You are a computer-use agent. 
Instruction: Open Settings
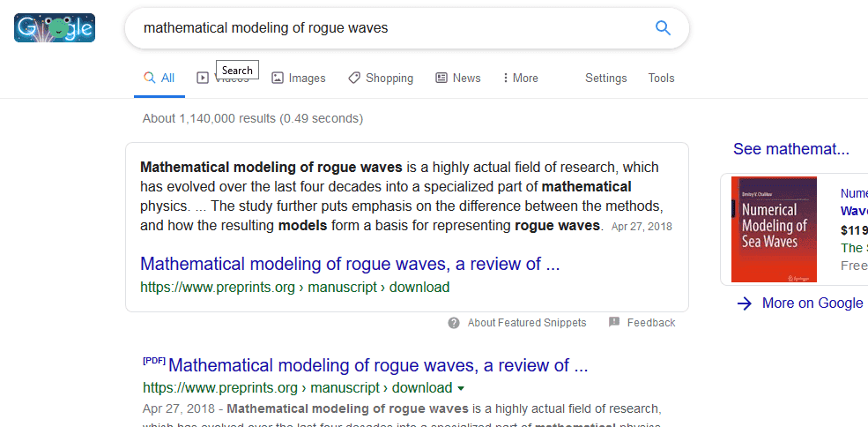[x=606, y=79]
